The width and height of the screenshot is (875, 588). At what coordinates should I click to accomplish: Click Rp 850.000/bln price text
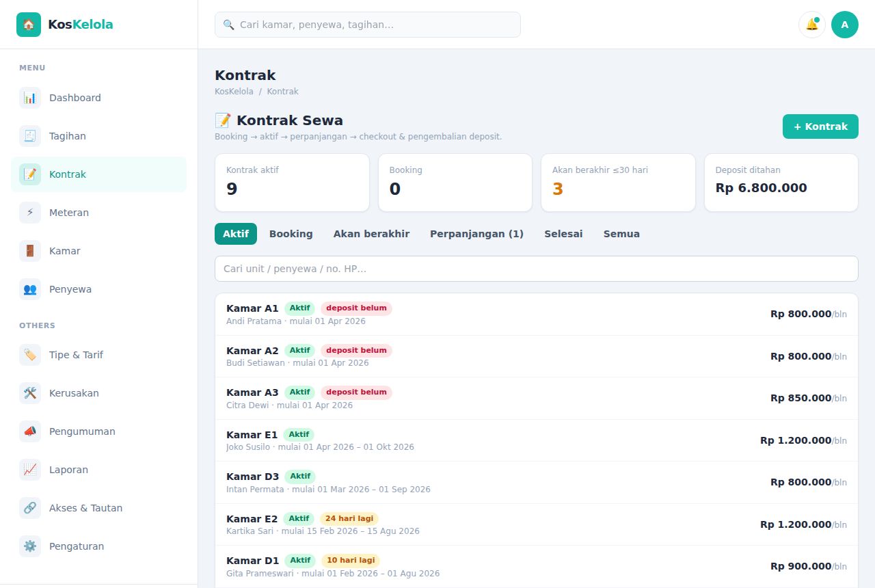809,398
